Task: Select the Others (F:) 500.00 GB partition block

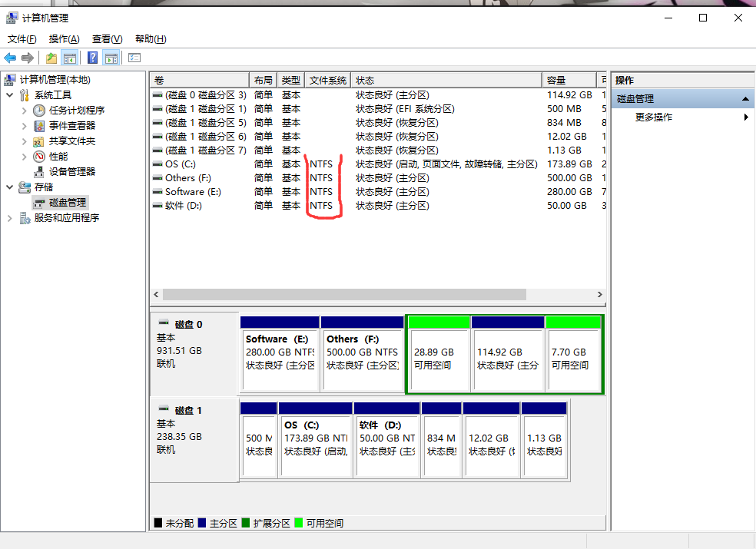Action: (362, 354)
